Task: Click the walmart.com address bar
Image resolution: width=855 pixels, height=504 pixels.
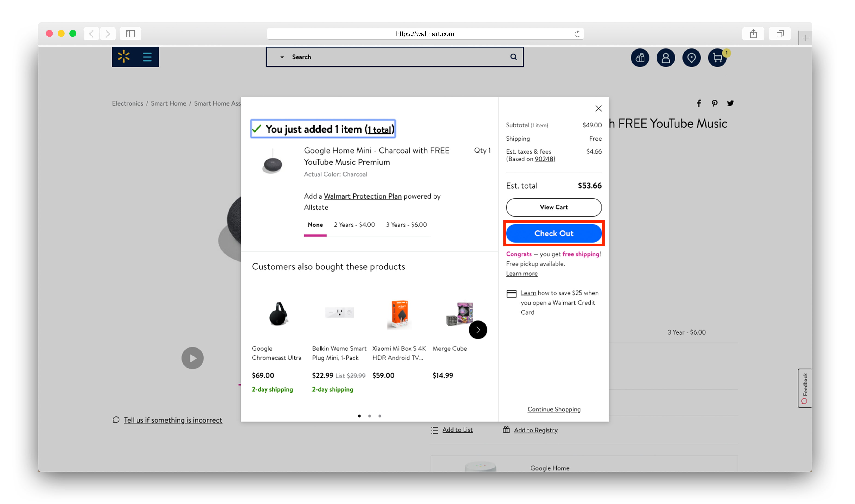Action: point(425,34)
